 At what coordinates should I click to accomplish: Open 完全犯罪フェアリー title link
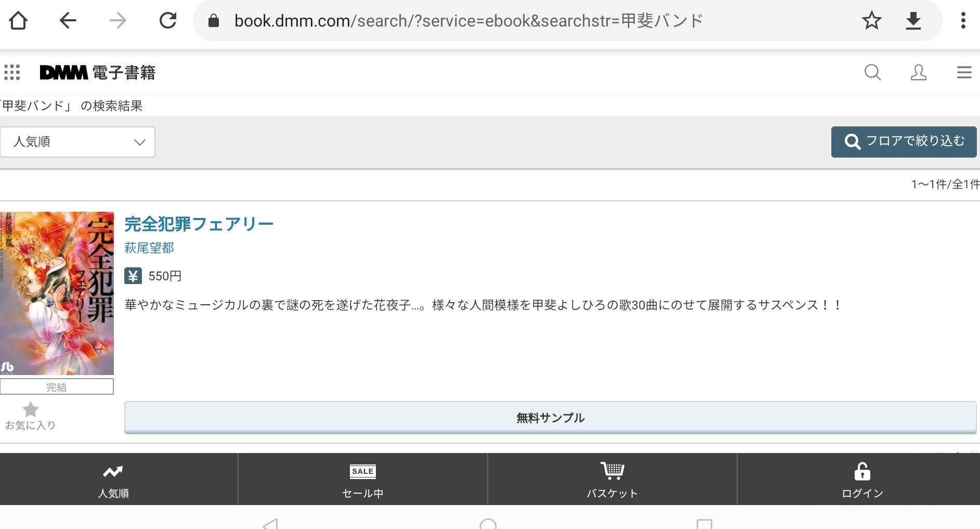[x=199, y=224]
